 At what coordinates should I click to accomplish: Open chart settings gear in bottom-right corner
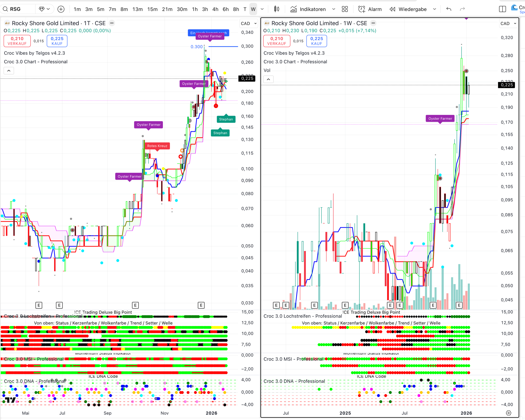pyautogui.click(x=508, y=413)
